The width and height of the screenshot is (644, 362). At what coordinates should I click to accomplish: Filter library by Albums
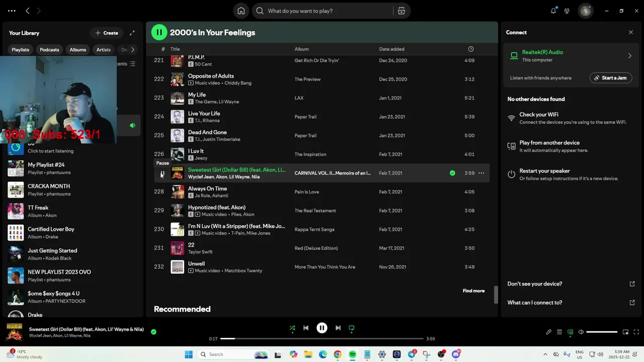point(78,50)
